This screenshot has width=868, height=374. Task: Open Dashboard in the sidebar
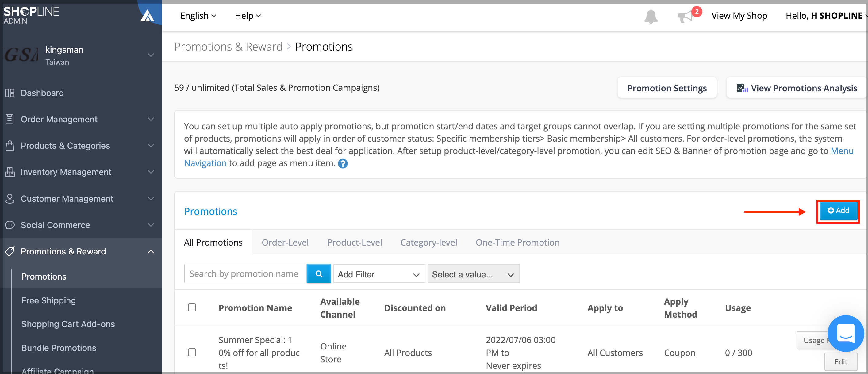click(42, 93)
